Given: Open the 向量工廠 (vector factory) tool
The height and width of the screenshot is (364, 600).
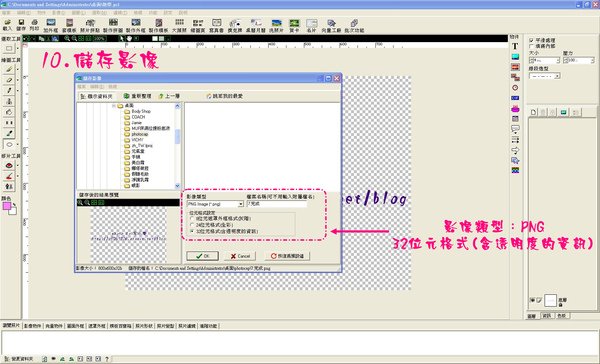Looking at the screenshot, I should point(331,25).
